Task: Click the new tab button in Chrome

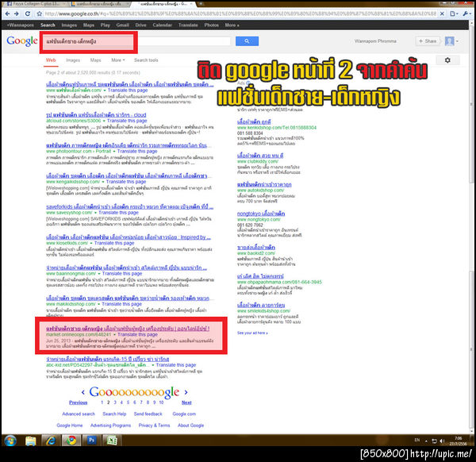Action: [x=201, y=4]
